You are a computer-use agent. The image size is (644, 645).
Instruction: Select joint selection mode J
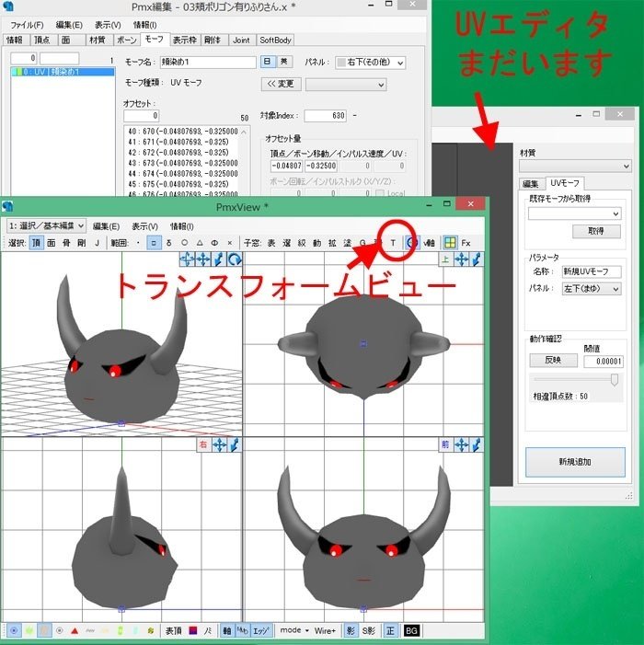click(97, 243)
